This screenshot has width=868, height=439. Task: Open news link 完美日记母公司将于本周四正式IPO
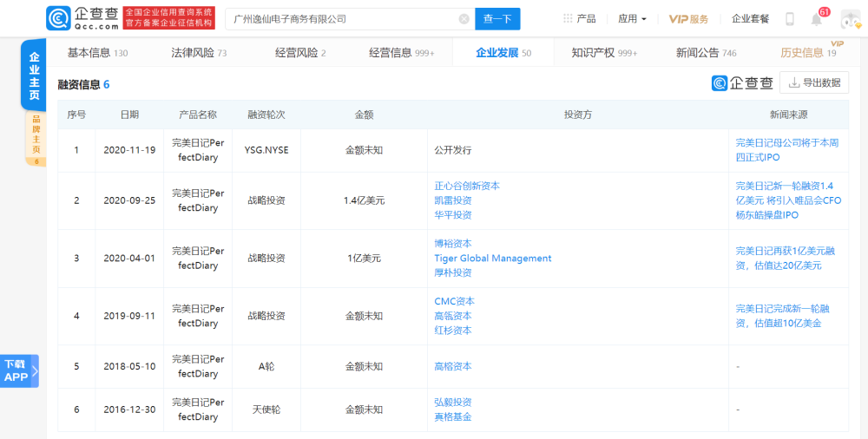787,150
